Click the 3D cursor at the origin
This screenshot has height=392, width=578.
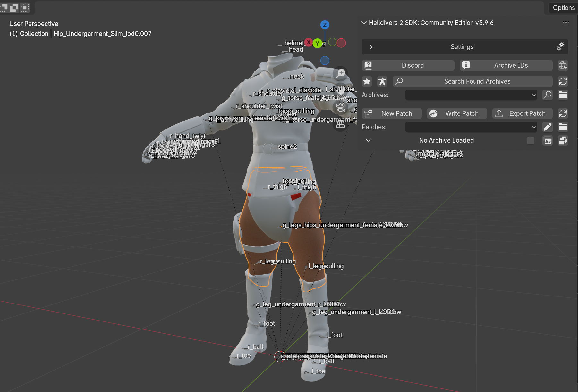pos(280,356)
